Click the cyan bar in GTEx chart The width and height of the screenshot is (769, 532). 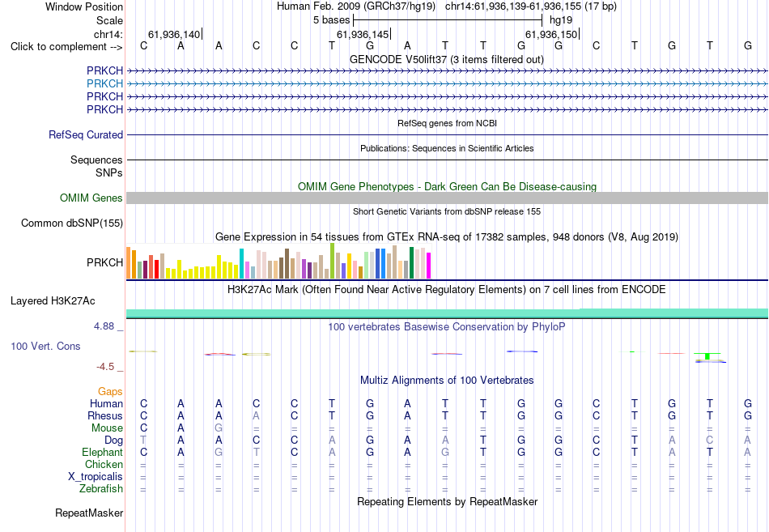coord(241,264)
